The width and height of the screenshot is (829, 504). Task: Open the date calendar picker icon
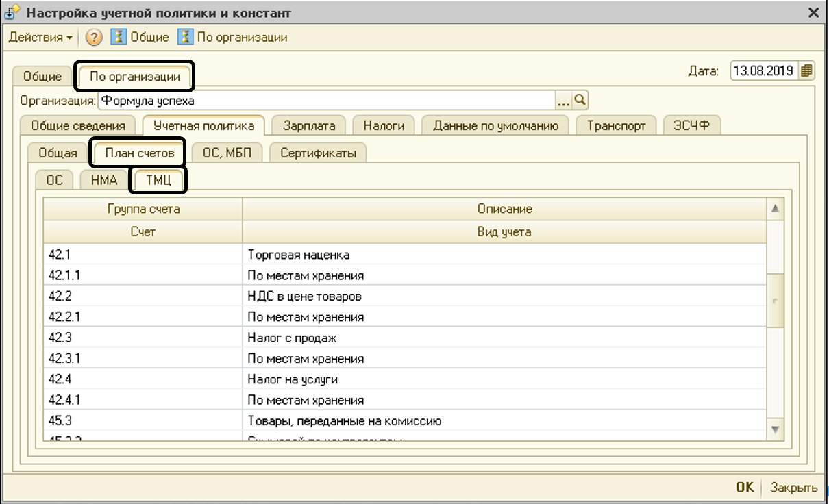(806, 71)
